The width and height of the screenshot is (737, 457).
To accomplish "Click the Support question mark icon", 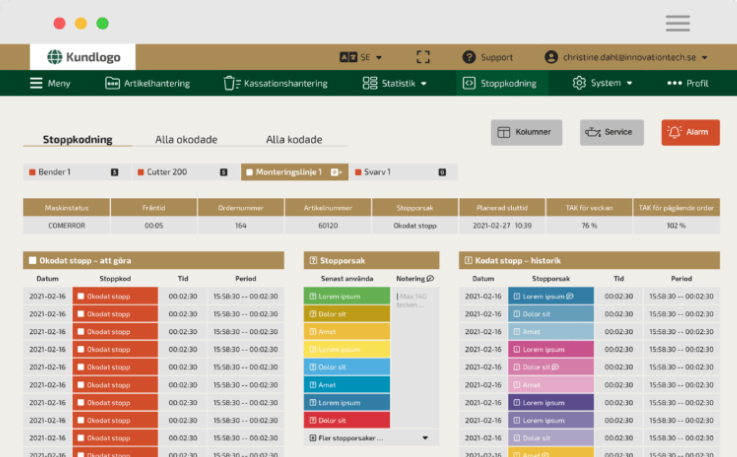I will tap(469, 57).
